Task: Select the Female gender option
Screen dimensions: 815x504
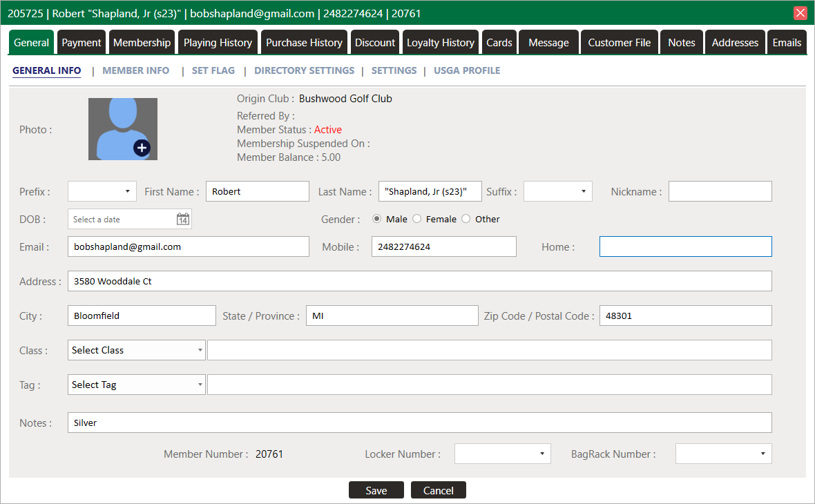Action: coord(417,219)
